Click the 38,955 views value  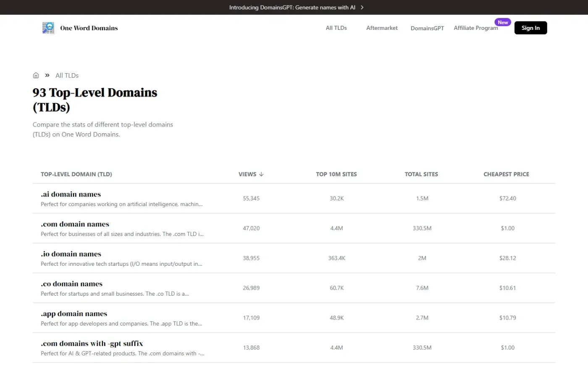(251, 258)
